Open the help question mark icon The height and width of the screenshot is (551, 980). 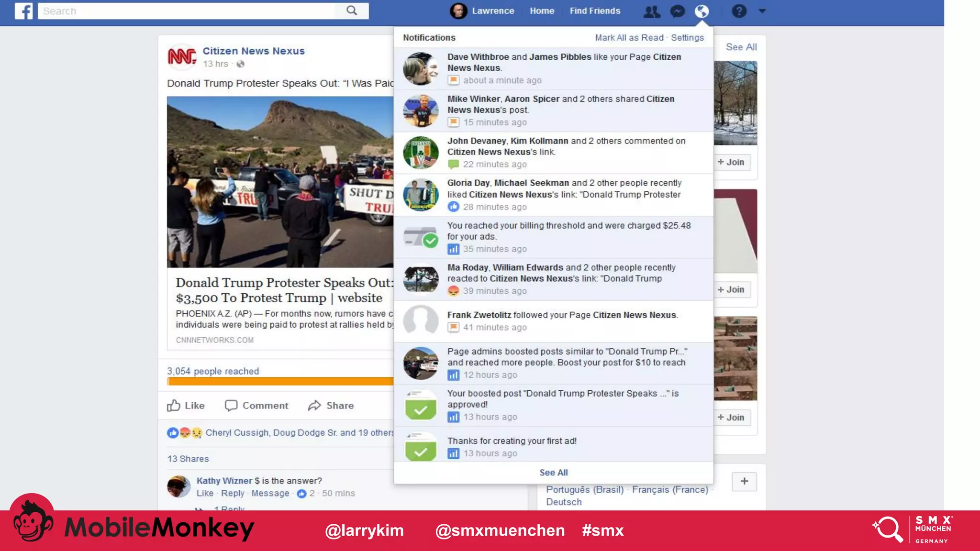pyautogui.click(x=739, y=11)
